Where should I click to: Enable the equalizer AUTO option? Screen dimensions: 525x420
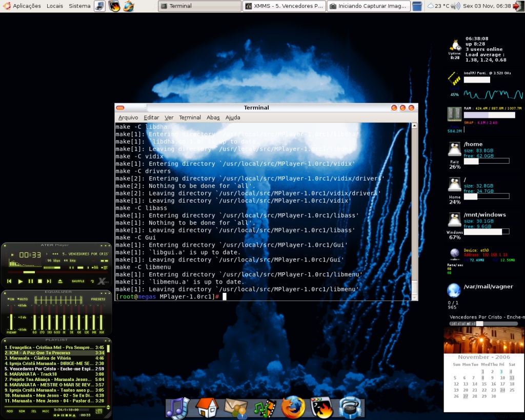pos(22,299)
